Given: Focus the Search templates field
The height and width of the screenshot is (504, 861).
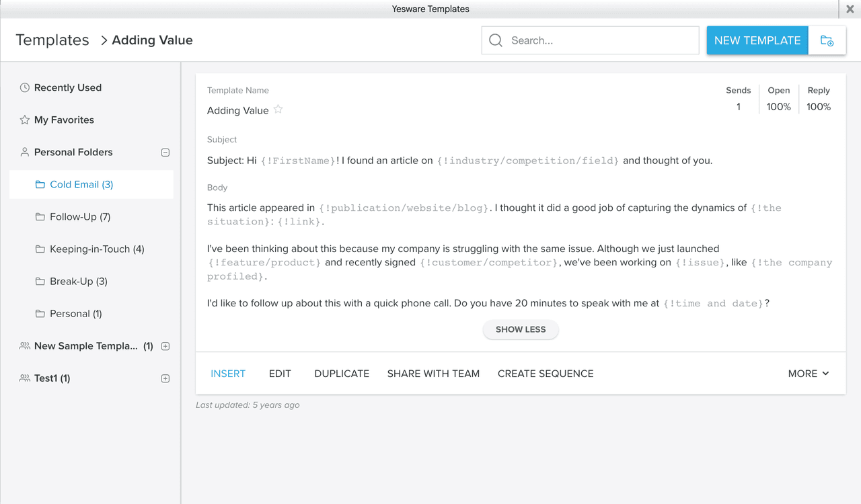Looking at the screenshot, I should click(591, 40).
